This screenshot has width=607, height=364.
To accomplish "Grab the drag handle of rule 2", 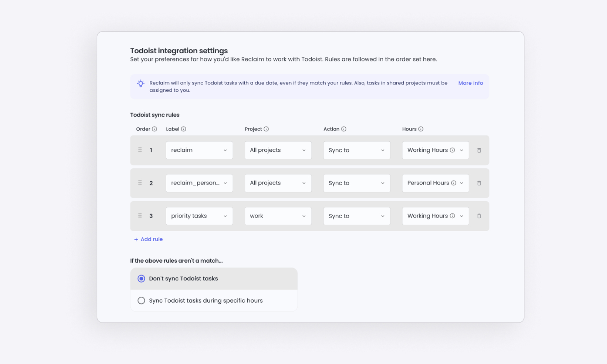I will pos(140,183).
